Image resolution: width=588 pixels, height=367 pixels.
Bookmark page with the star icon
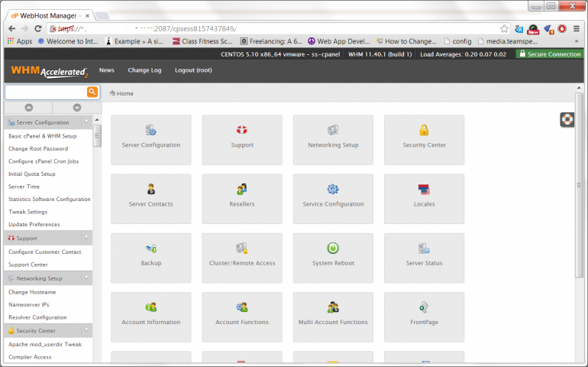click(x=504, y=28)
